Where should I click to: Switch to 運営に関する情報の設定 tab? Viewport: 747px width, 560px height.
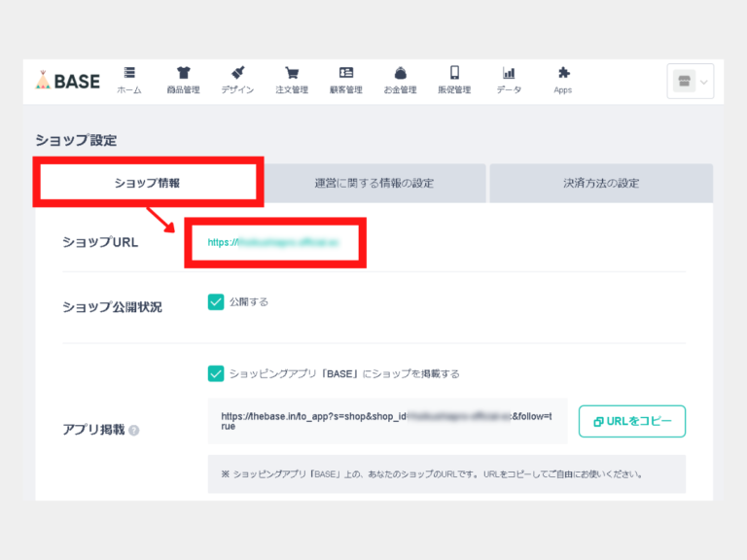point(374,184)
